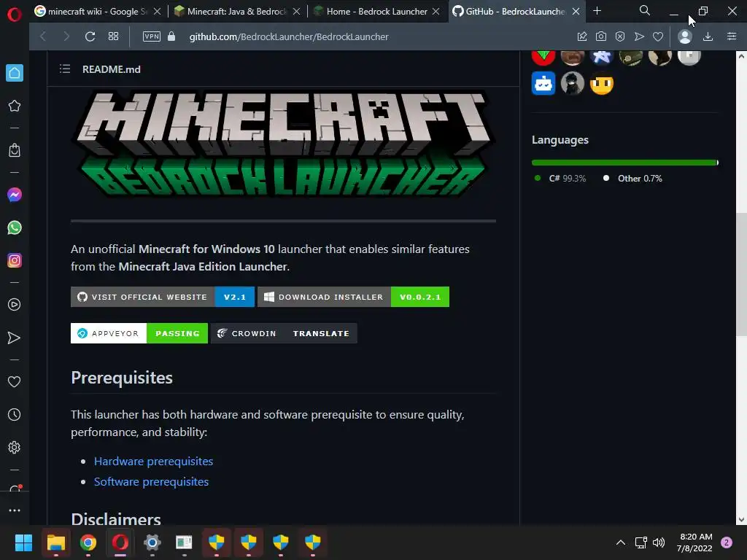Open Pinboards heart in sidebar
747x560 pixels.
click(x=15, y=381)
